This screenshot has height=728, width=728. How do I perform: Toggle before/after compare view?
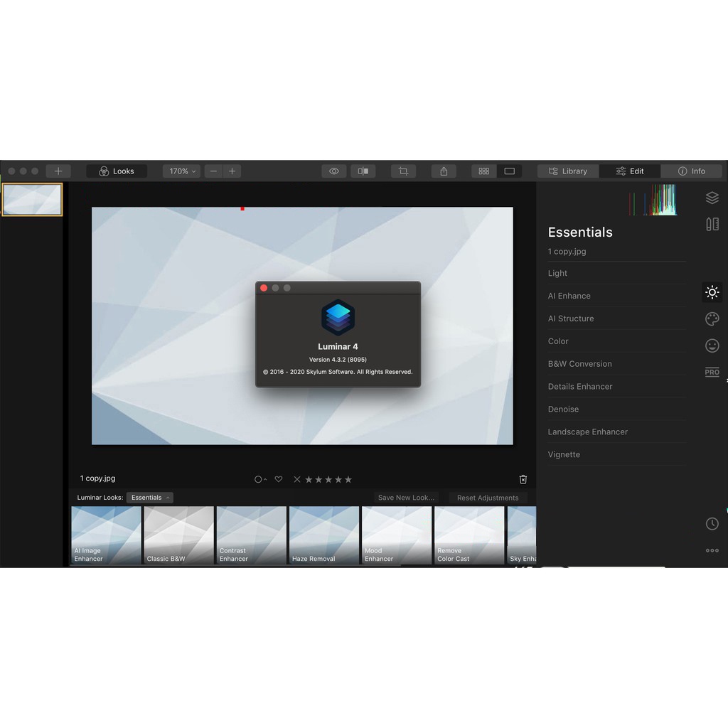pyautogui.click(x=363, y=171)
